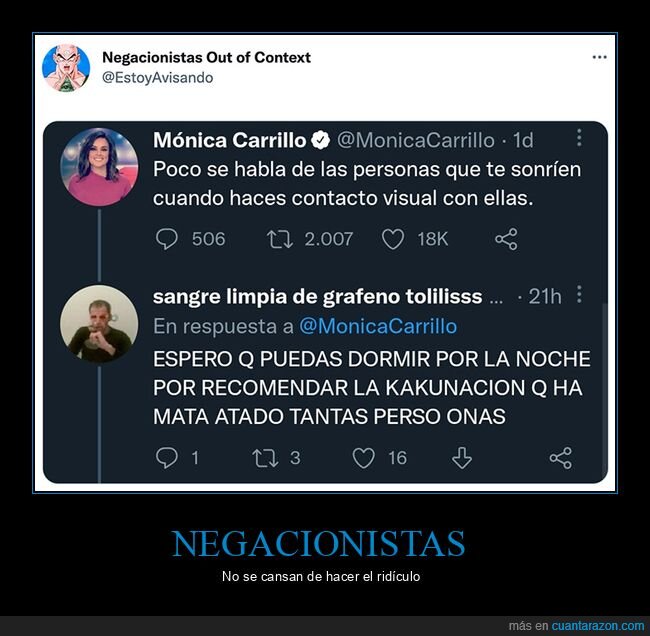Like the reply tweet with 16 likes
The image size is (650, 636).
tap(364, 458)
